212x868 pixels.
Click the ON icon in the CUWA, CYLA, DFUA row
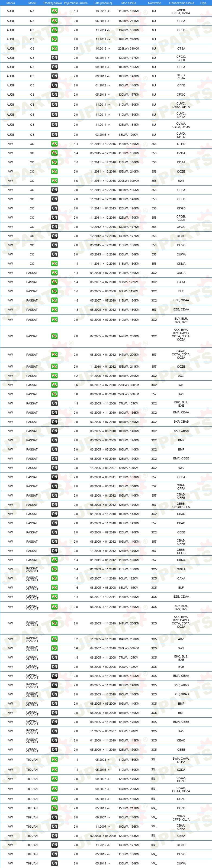(54, 125)
